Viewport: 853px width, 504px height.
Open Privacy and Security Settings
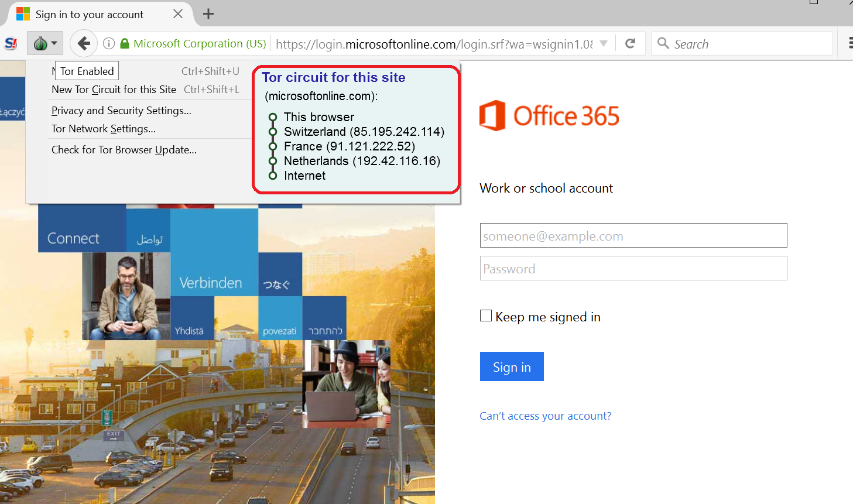(x=121, y=111)
